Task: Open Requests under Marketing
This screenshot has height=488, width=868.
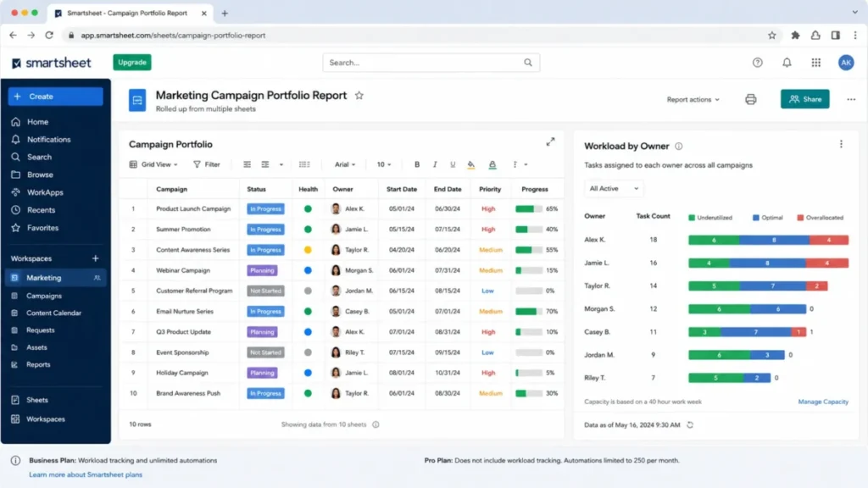Action: click(x=41, y=330)
